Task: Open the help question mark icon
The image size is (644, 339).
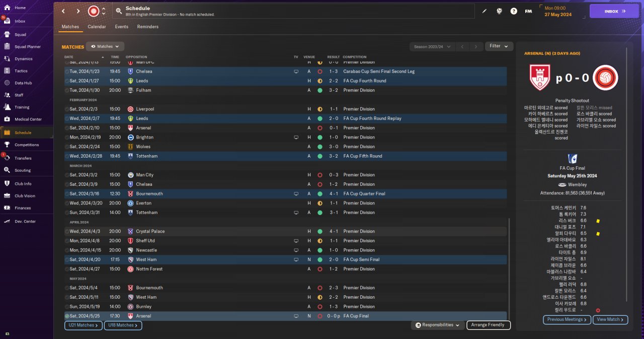Action: [514, 11]
